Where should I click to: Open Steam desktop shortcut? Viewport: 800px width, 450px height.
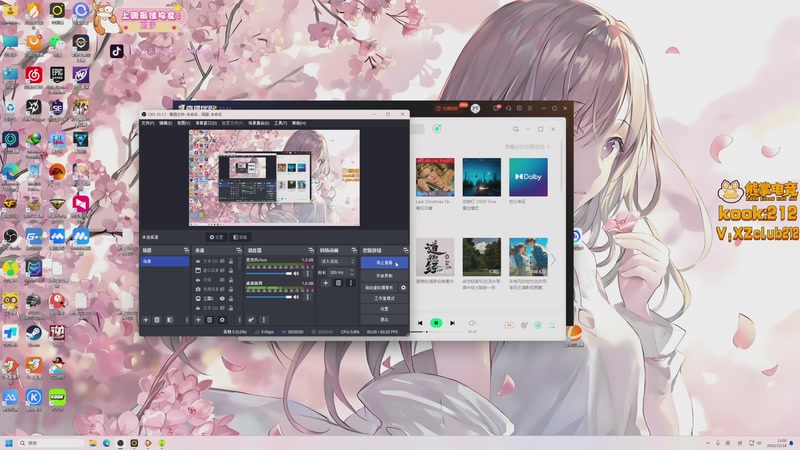34,335
